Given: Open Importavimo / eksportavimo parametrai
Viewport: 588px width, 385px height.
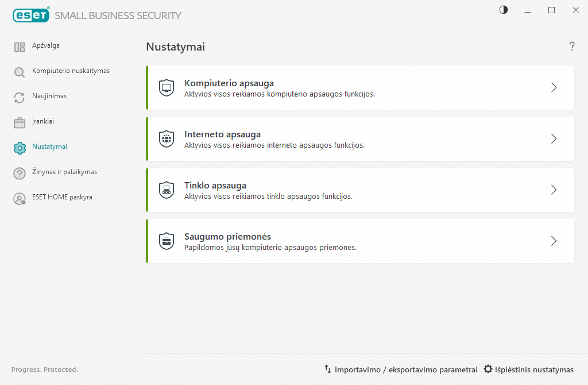Looking at the screenshot, I should (x=401, y=369).
